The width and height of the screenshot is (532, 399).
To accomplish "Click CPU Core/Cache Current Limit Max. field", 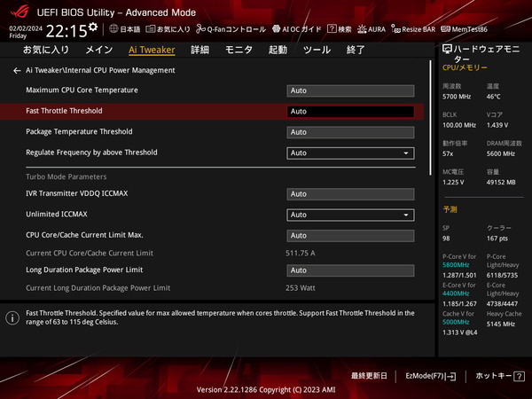I will click(350, 236).
